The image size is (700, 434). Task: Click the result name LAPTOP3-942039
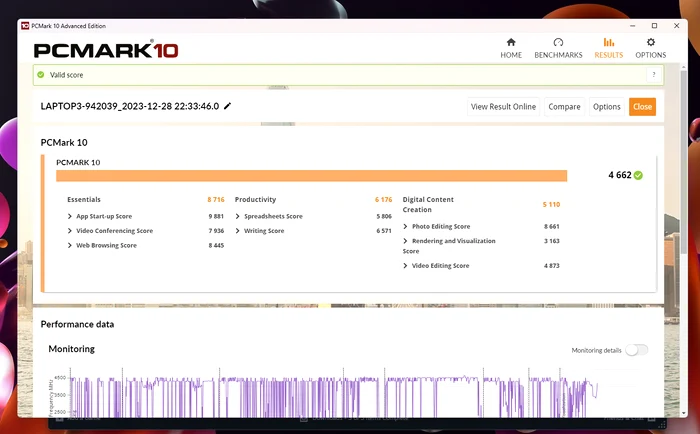click(x=129, y=106)
